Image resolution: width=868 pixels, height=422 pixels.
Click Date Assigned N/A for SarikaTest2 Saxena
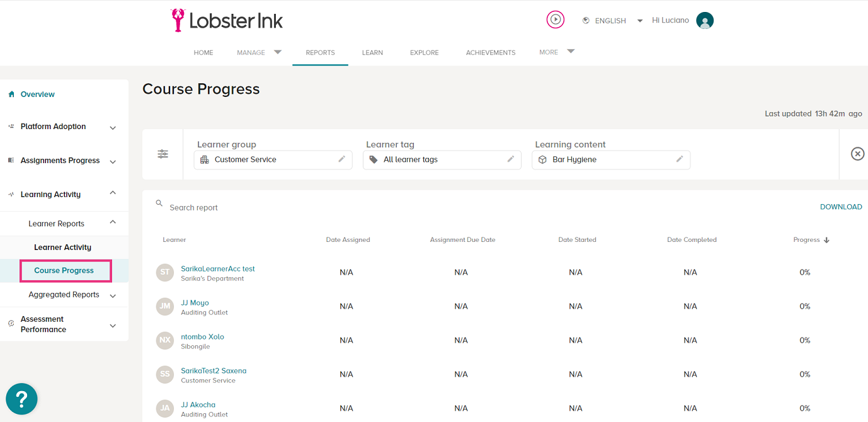tap(346, 375)
